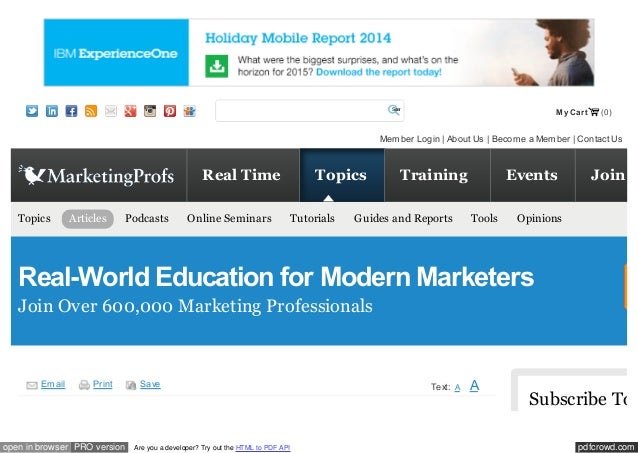Viewport: 638px width, 453px height.
Task: Select Topics in the sub-navigation bar
Action: pos(34,219)
